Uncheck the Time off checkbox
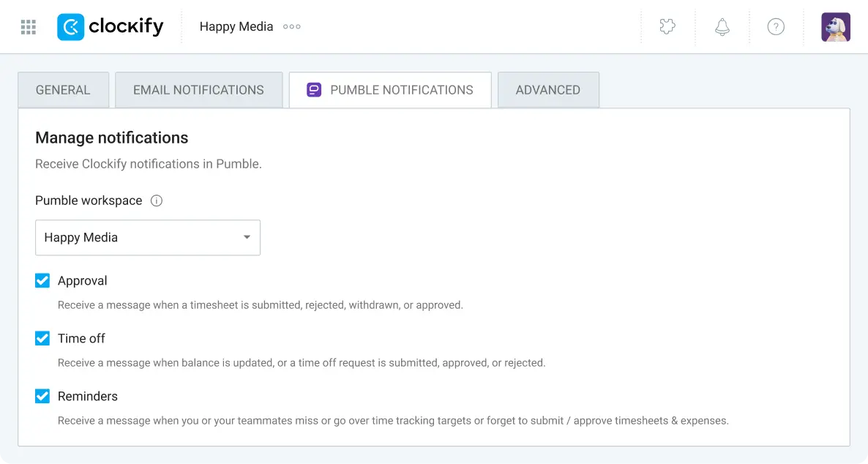 tap(42, 338)
